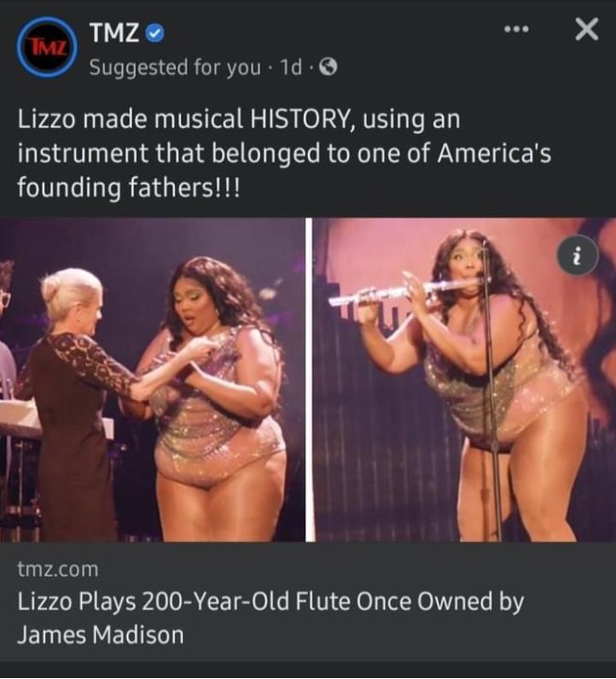Click the tmz.com source domain

(58, 569)
